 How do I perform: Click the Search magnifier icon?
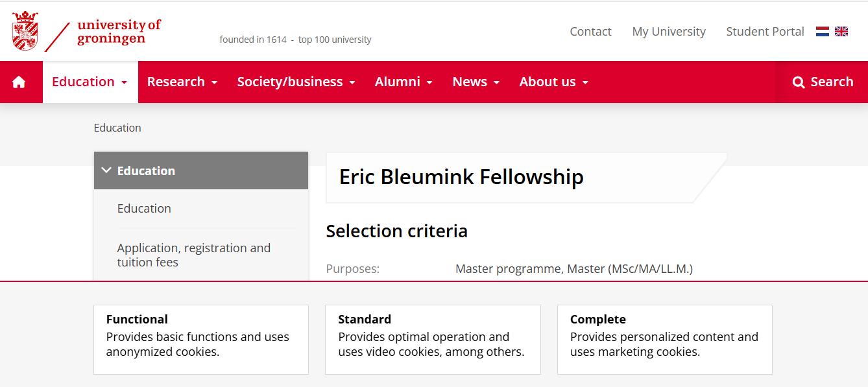point(799,82)
